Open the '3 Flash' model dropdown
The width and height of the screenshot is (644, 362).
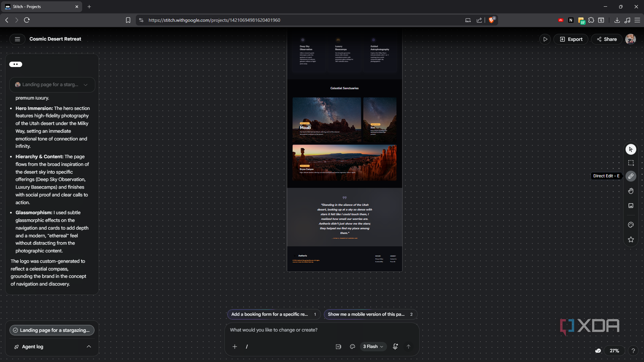(373, 346)
